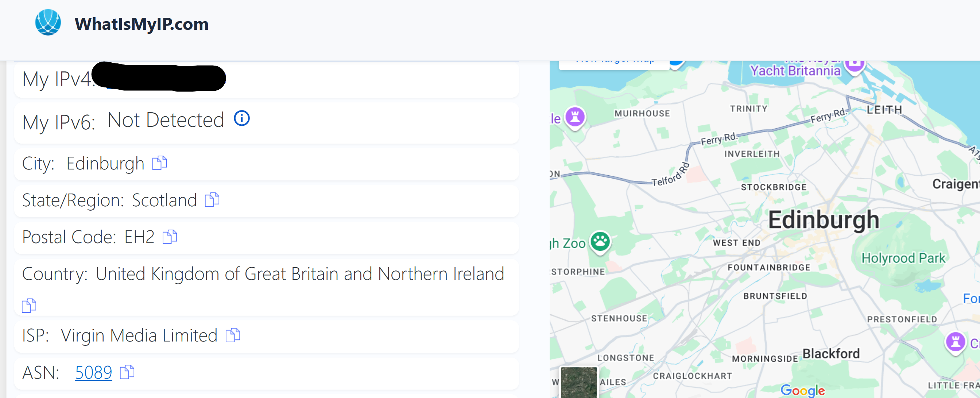The width and height of the screenshot is (980, 398).
Task: Select the purple castle marker near Muirhouse
Action: [x=575, y=117]
